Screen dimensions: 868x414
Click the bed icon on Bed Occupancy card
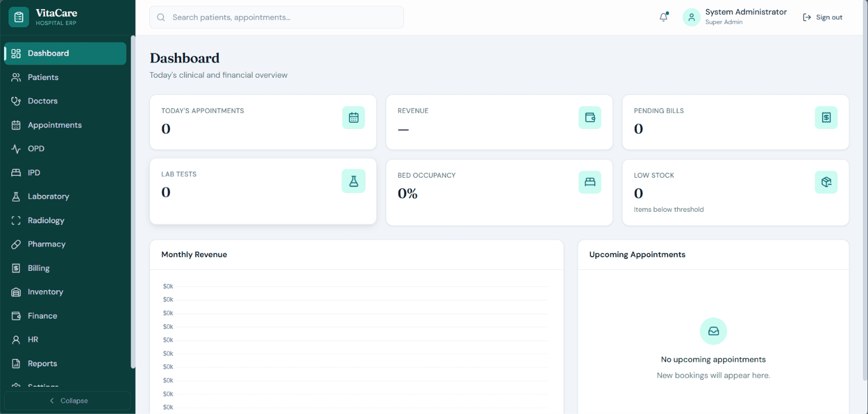(x=590, y=182)
